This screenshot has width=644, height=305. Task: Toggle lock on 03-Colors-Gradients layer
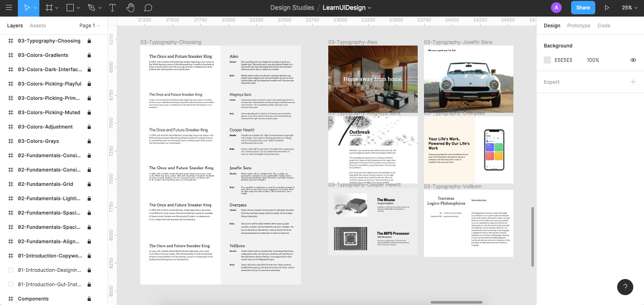[89, 55]
